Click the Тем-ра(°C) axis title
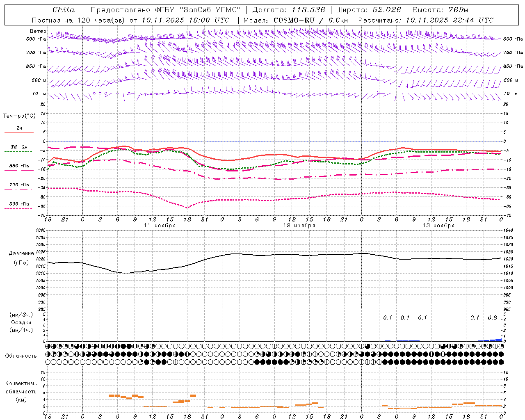 coord(19,116)
